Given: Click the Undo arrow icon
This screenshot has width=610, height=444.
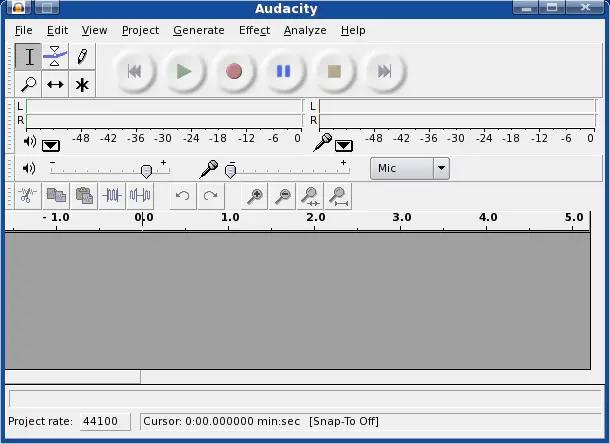Looking at the screenshot, I should click(x=182, y=196).
